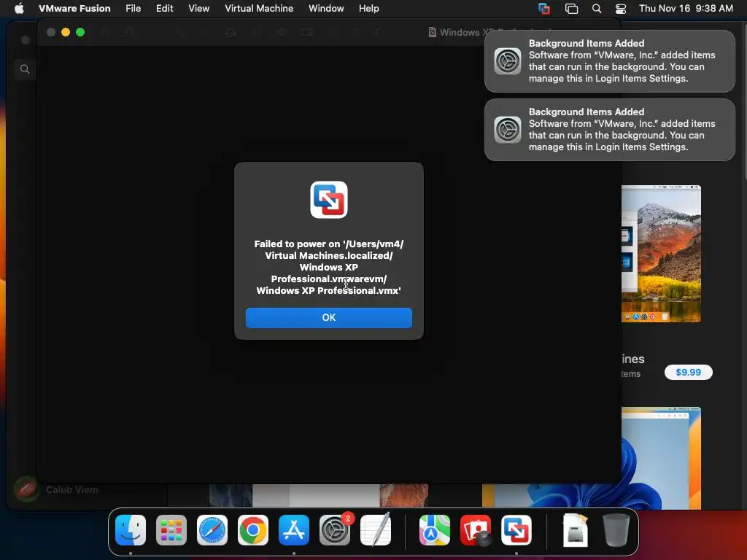Screen dimensions: 747x560
Task: Click OK in the power-on failure dialog
Action: [329, 318]
